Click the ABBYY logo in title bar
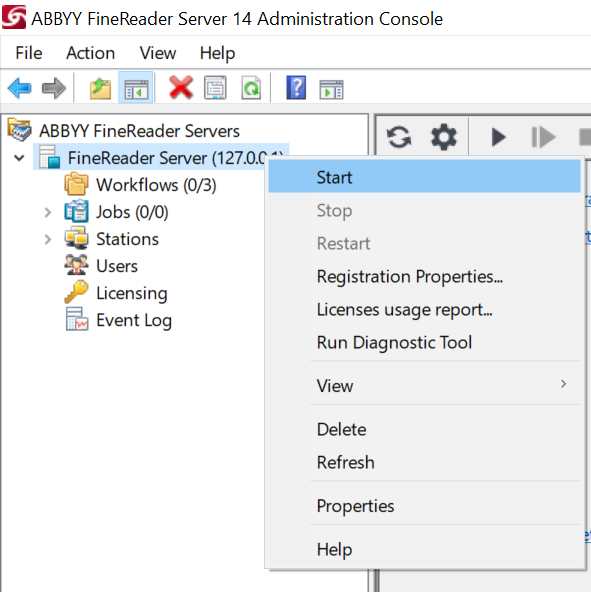This screenshot has height=592, width=591. pos(14,17)
